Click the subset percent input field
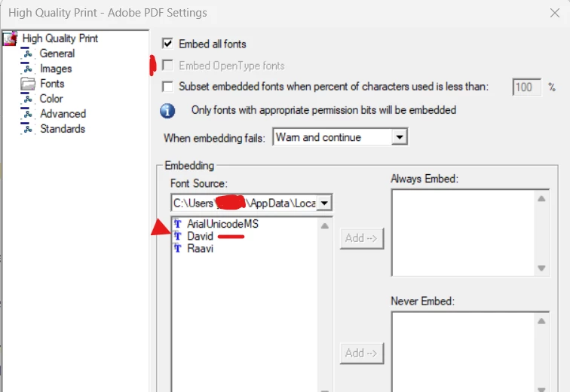This screenshot has width=570, height=392. 526,87
